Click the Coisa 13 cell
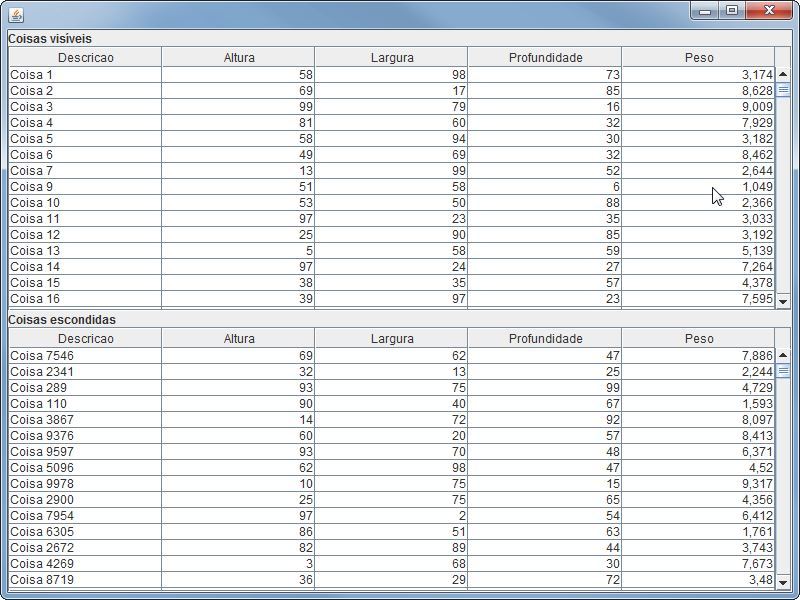Image resolution: width=800 pixels, height=600 pixels. click(x=85, y=251)
